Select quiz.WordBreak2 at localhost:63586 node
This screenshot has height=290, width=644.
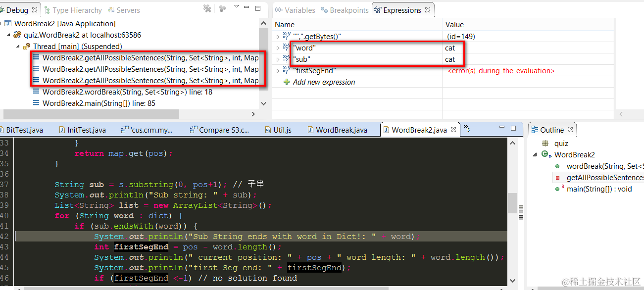[82, 35]
